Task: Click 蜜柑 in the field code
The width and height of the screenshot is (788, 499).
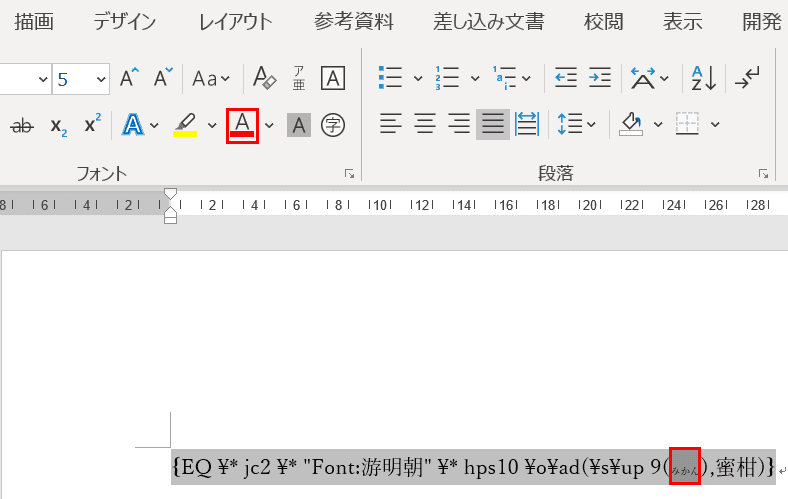Action: click(x=735, y=467)
